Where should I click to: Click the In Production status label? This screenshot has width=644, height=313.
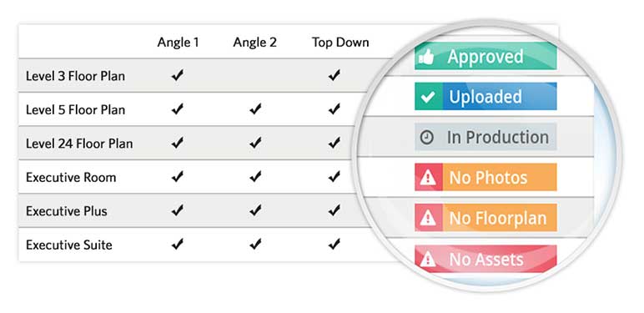tap(497, 137)
